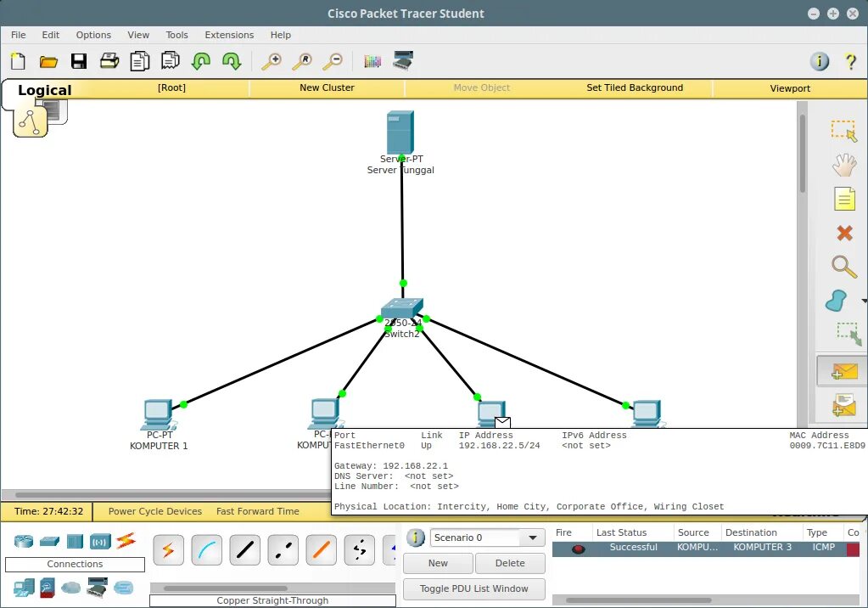This screenshot has height=608, width=868.
Task: Click the New Cluster button
Action: tap(327, 87)
